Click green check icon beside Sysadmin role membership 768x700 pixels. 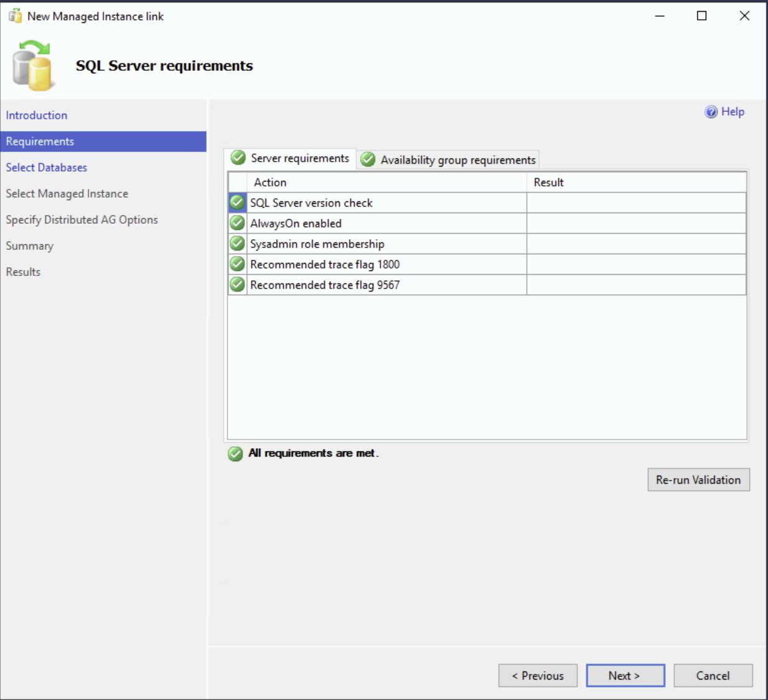[x=238, y=244]
